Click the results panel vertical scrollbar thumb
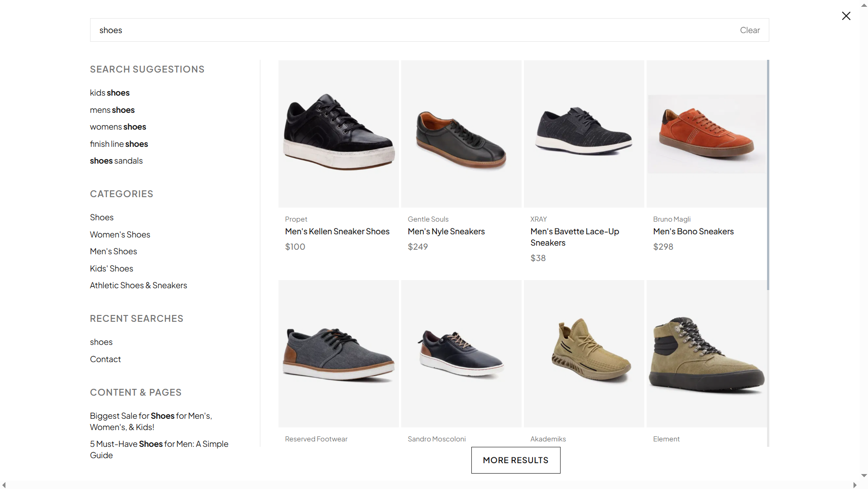The height and width of the screenshot is (489, 868). pos(768,175)
